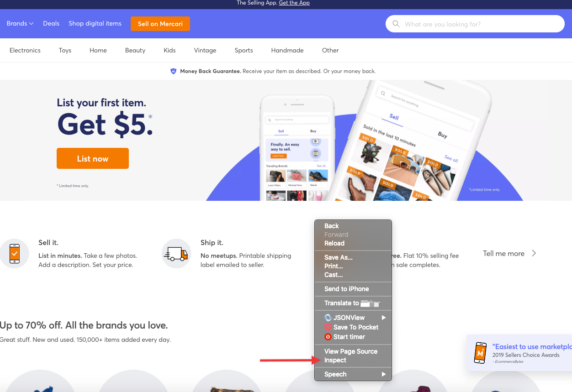Screen dimensions: 572x392
Task: Expand Tell me more chevron
Action: pyautogui.click(x=534, y=253)
